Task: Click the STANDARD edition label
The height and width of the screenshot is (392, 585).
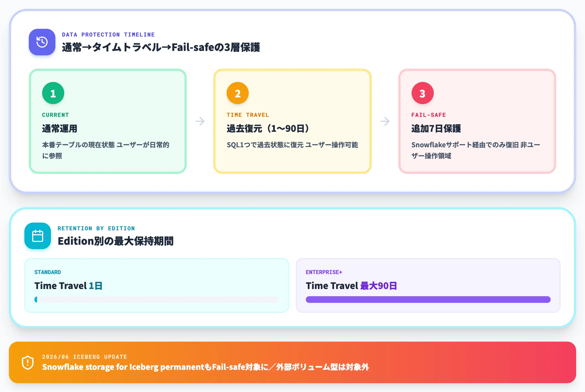Action: (48, 272)
